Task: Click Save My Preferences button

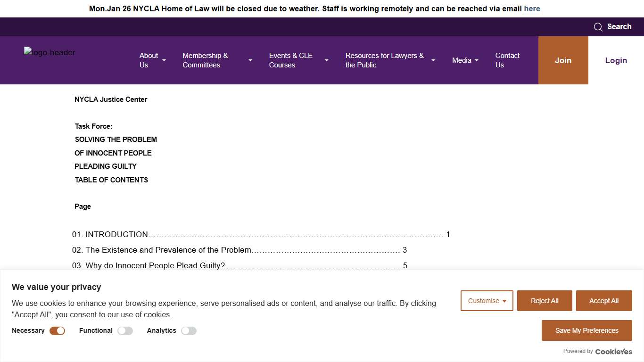Action: pyautogui.click(x=586, y=330)
